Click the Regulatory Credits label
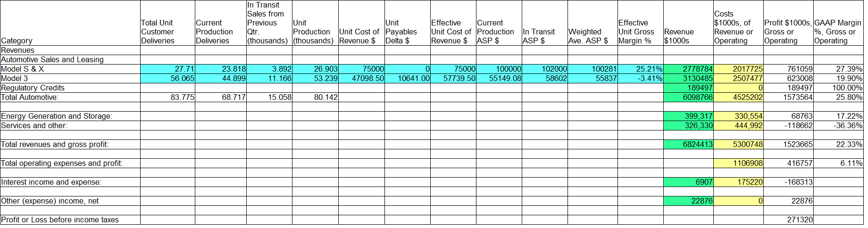Image resolution: width=868 pixels, height=228 pixels. pyautogui.click(x=33, y=88)
